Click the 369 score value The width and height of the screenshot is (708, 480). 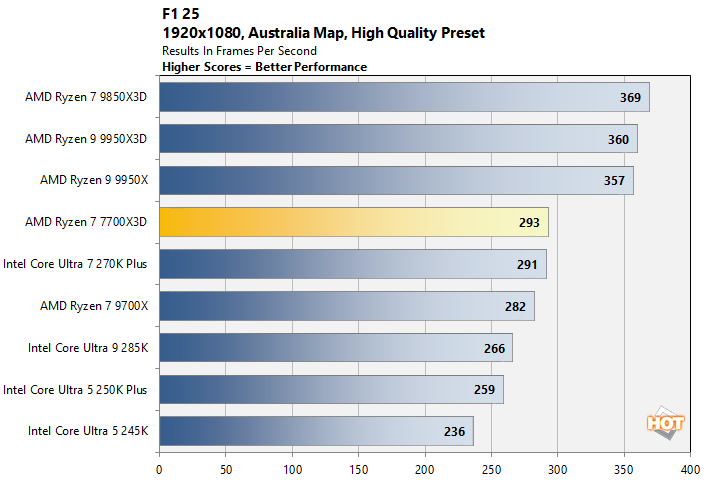(x=630, y=98)
